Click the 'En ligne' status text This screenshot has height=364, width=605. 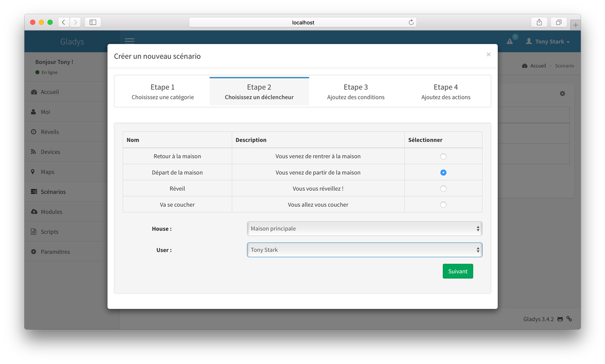coord(50,73)
